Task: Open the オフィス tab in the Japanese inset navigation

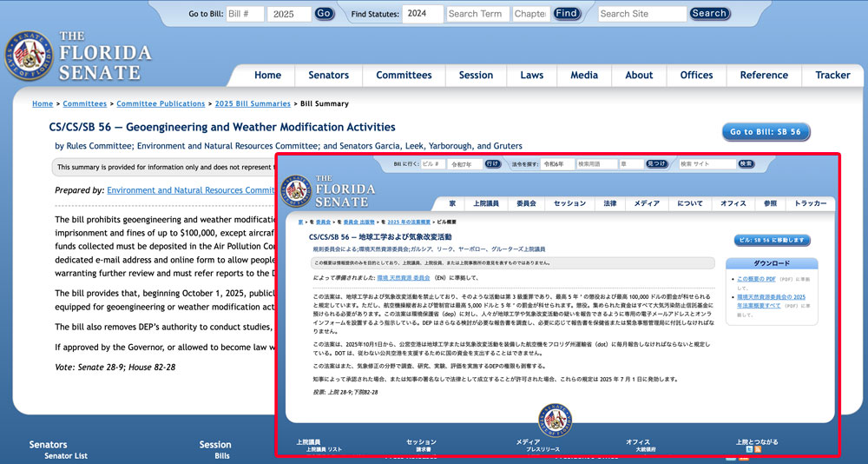Action: [733, 203]
